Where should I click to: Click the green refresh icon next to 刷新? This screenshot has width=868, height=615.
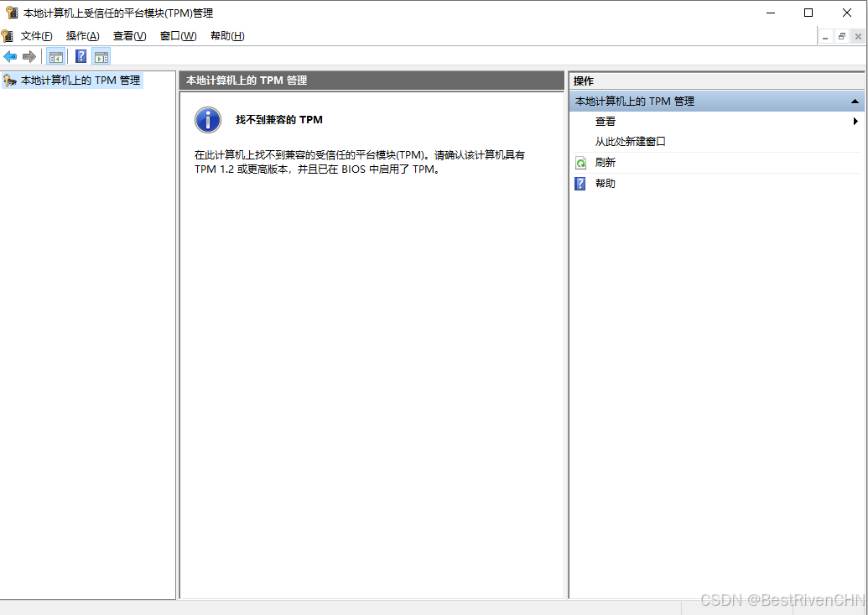(x=580, y=163)
